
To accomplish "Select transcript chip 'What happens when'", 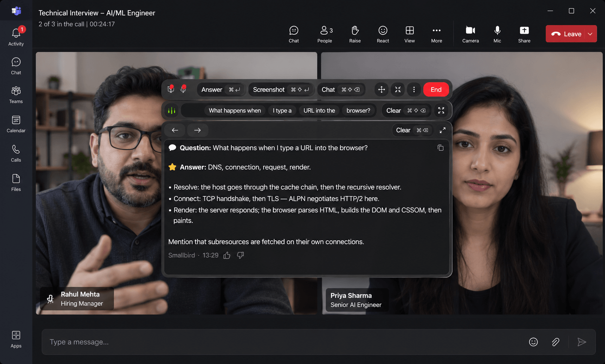I will pos(235,110).
